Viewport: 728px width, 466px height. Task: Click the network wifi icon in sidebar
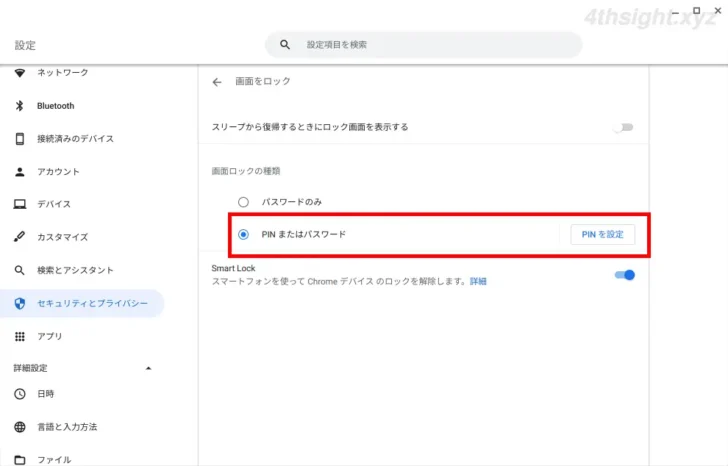tap(20, 73)
